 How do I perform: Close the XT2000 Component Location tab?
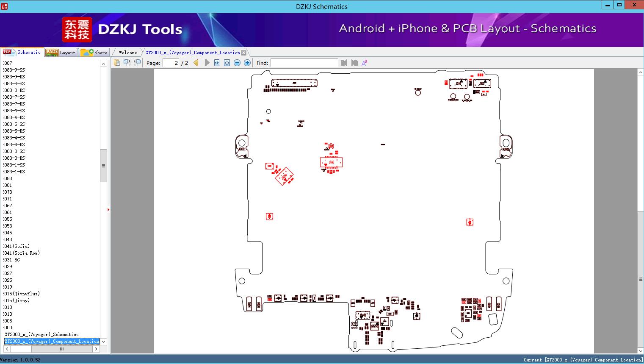(x=243, y=53)
